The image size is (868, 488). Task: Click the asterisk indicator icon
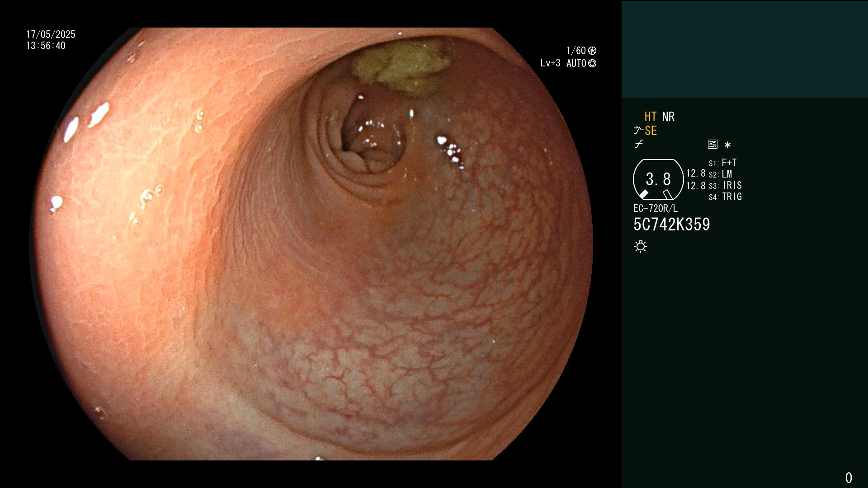click(727, 145)
